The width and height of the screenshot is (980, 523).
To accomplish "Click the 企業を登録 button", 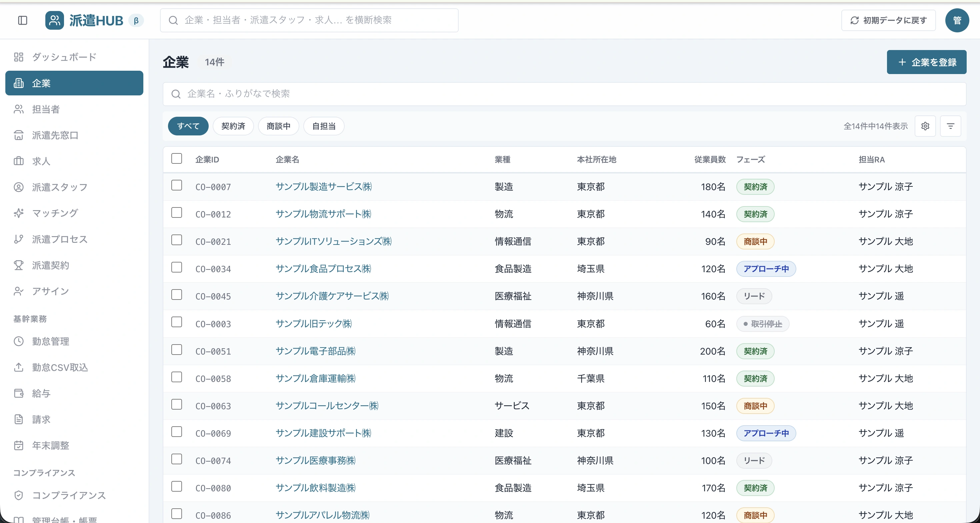I will coord(926,62).
